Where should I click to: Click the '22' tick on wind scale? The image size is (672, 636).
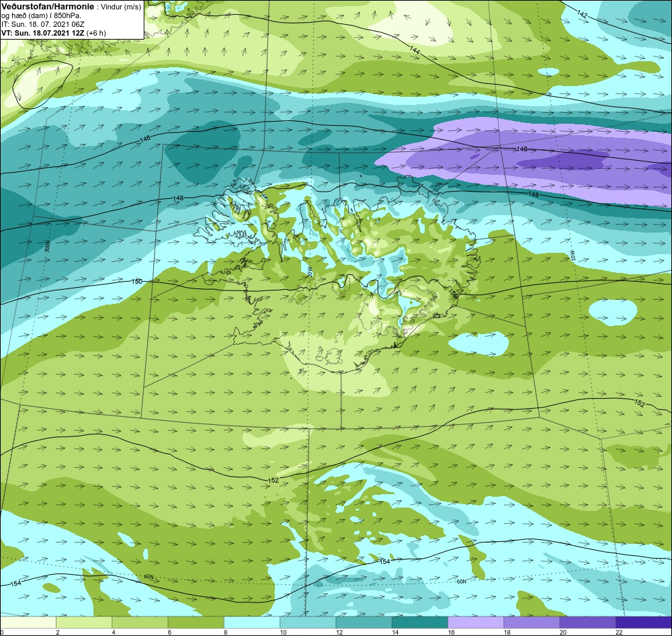point(619,632)
